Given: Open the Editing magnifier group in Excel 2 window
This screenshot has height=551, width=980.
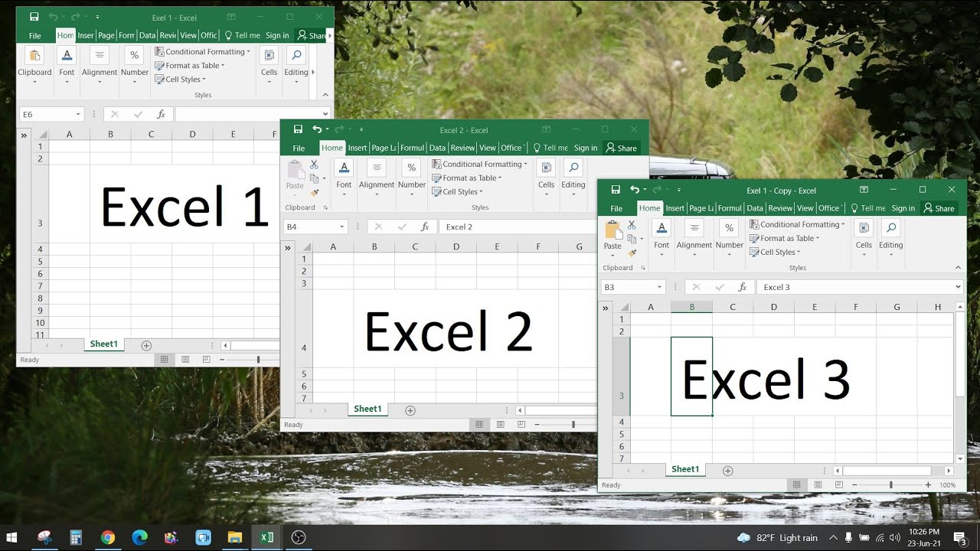Looking at the screenshot, I should point(573,178).
